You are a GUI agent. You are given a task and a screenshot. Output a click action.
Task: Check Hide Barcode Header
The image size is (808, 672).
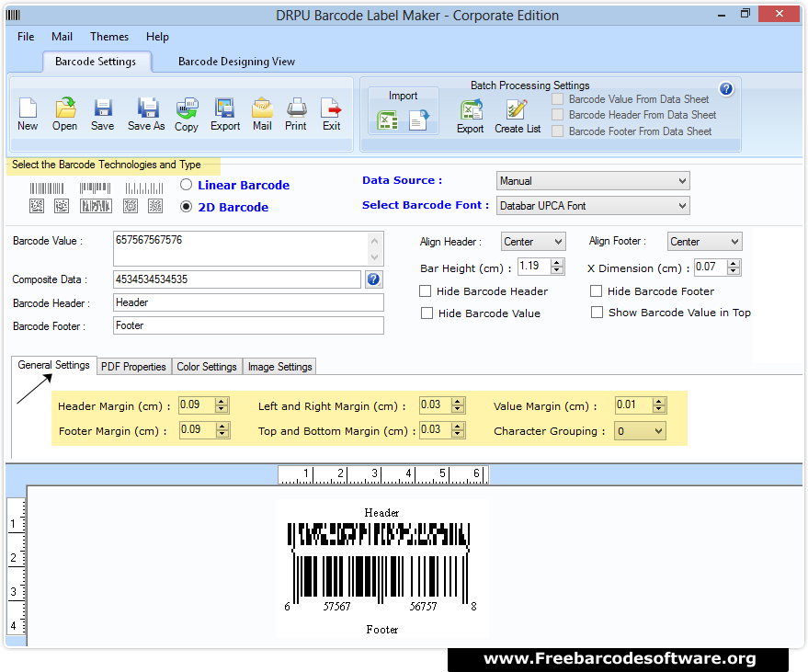425,291
